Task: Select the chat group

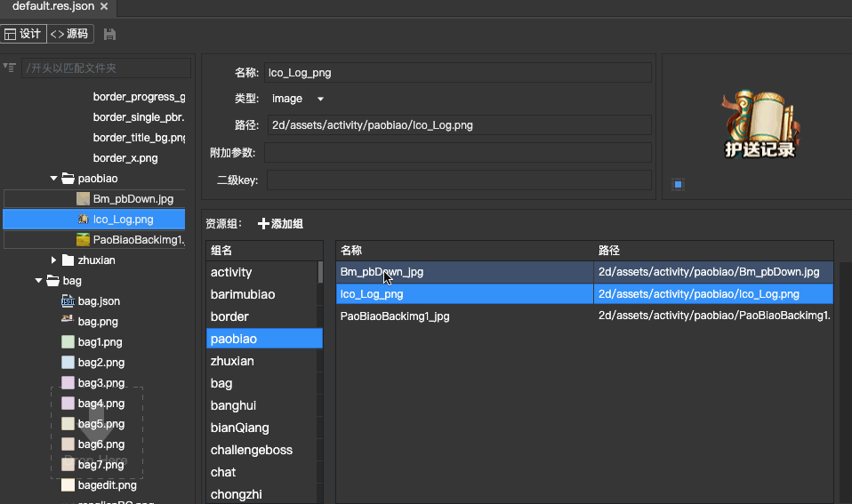Action: tap(261, 473)
